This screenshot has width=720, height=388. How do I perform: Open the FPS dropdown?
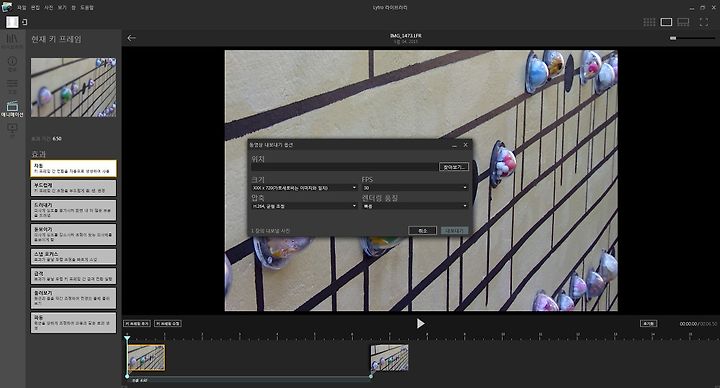[415, 188]
